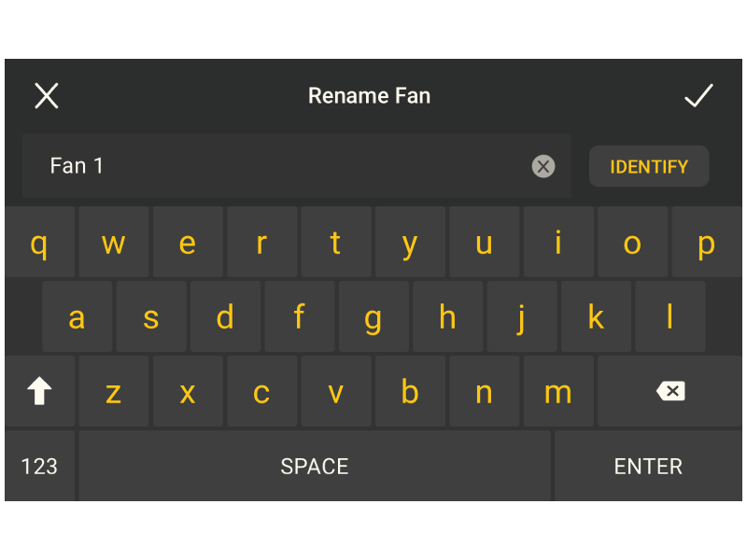Tap the letter m key
This screenshot has height=560, width=747.
point(557,392)
